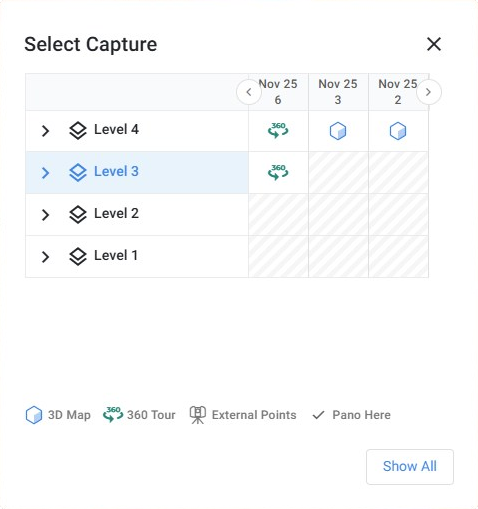Click the Level 1 layers icon

click(78, 257)
